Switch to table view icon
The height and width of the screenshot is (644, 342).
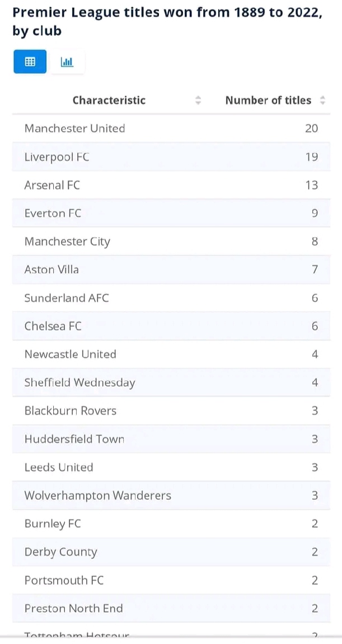coord(30,61)
